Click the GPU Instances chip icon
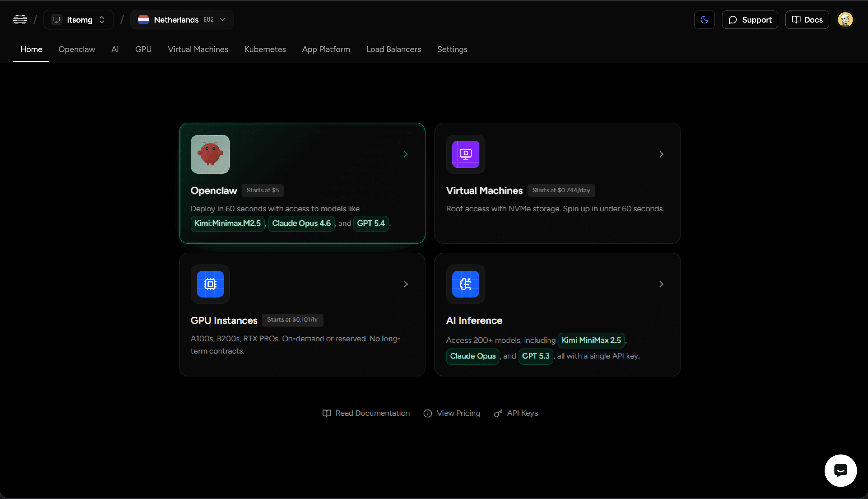The height and width of the screenshot is (499, 868). tap(210, 284)
